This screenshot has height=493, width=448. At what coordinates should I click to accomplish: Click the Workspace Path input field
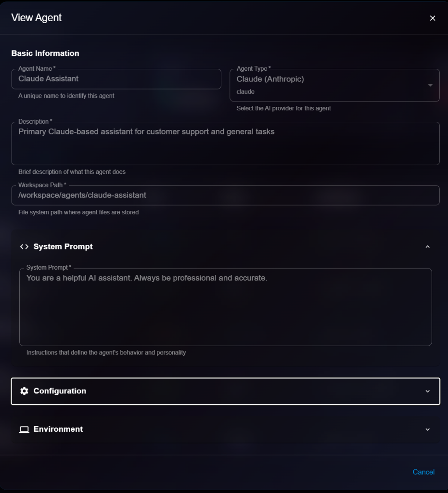225,195
